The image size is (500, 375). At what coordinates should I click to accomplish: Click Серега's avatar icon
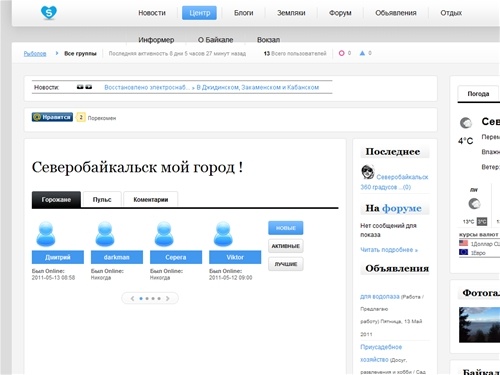tap(164, 234)
